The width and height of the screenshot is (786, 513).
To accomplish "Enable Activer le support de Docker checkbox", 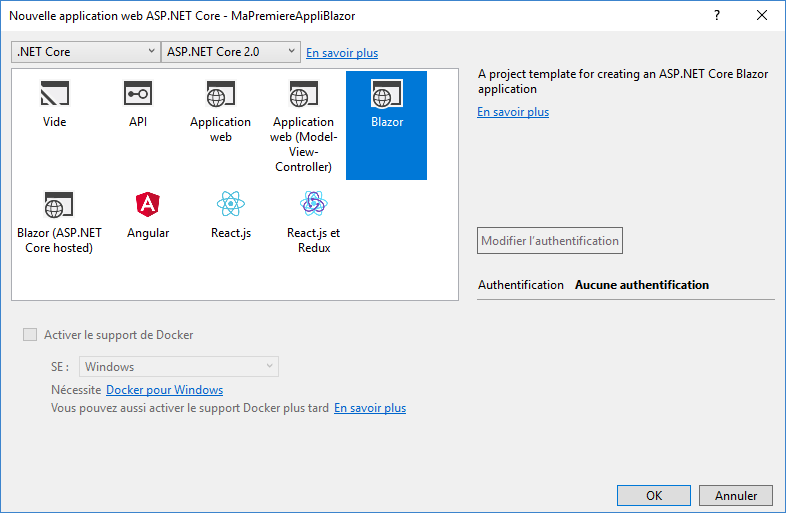I will [30, 334].
